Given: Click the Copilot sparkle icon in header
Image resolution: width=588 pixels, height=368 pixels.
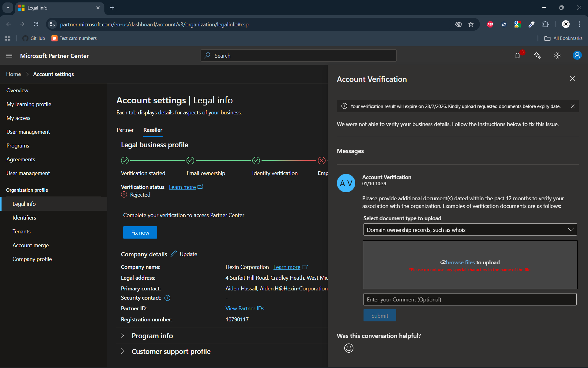Looking at the screenshot, I should (537, 56).
